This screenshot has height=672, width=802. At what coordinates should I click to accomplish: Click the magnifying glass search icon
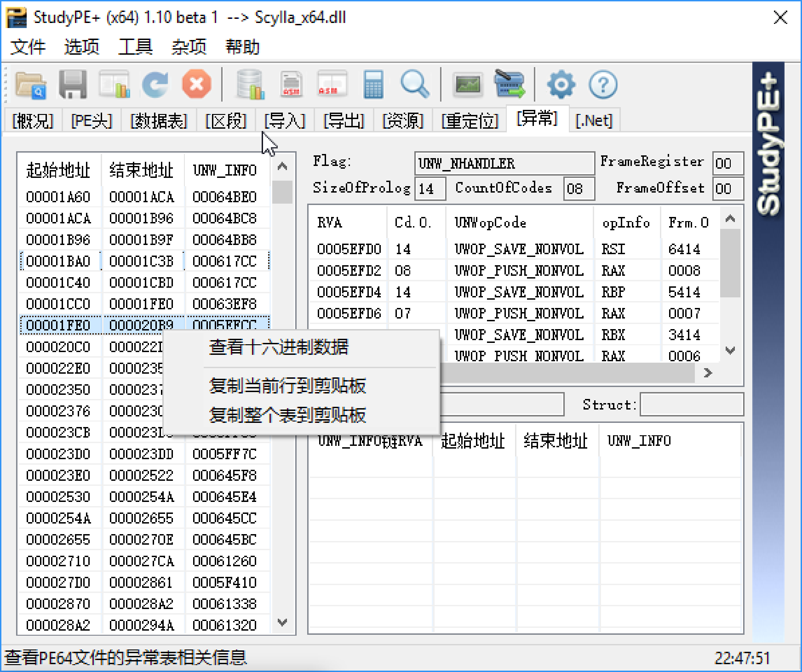415,85
